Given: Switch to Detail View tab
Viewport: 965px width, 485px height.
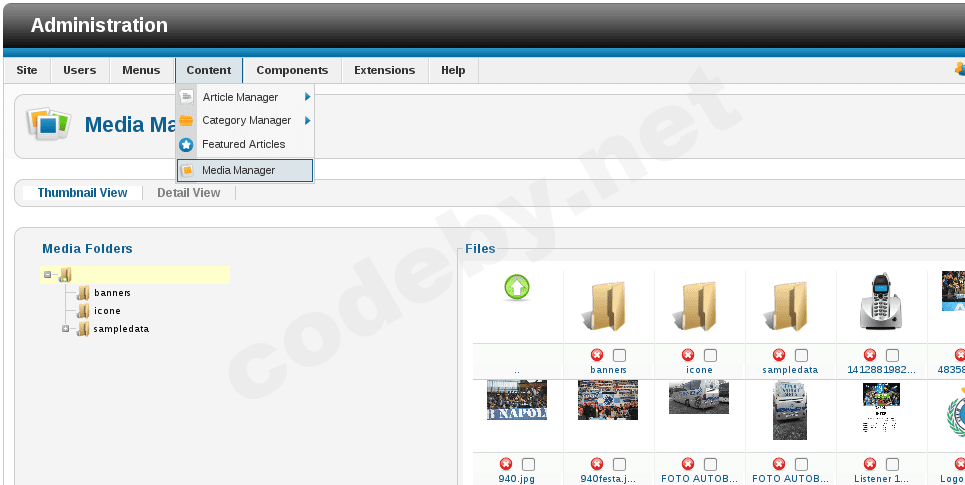Looking at the screenshot, I should [188, 193].
